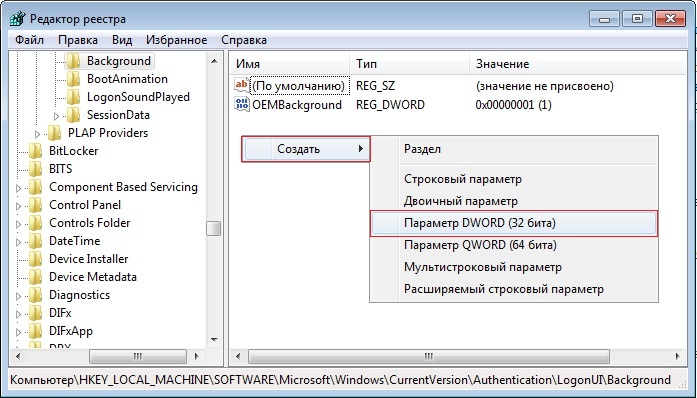Click the BitLocker folder icon
This screenshot has height=398, width=697.
click(36, 151)
